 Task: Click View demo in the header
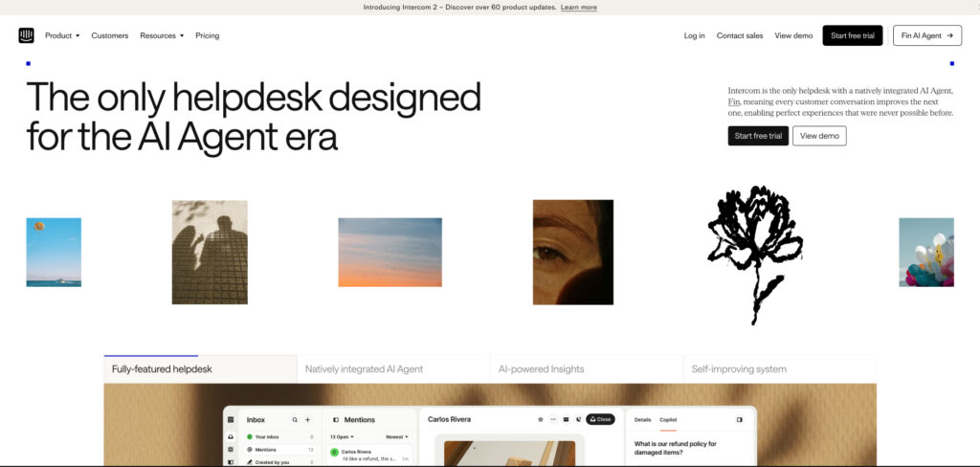(793, 35)
